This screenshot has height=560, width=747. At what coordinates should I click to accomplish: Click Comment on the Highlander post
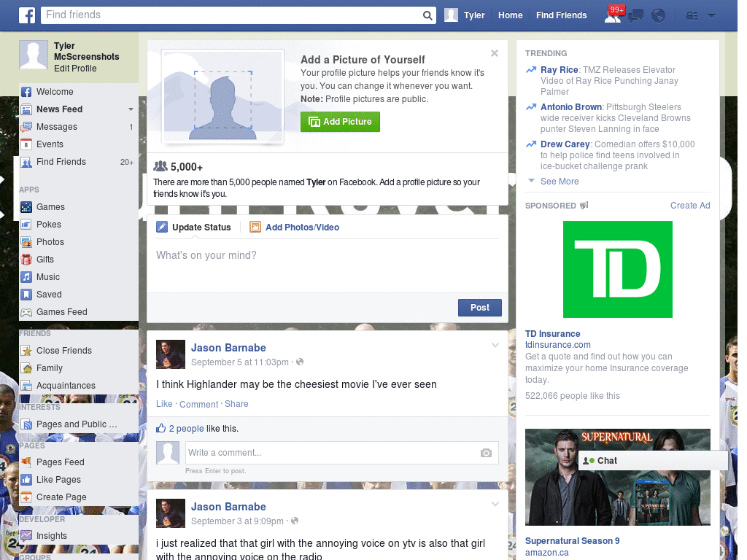coord(198,404)
